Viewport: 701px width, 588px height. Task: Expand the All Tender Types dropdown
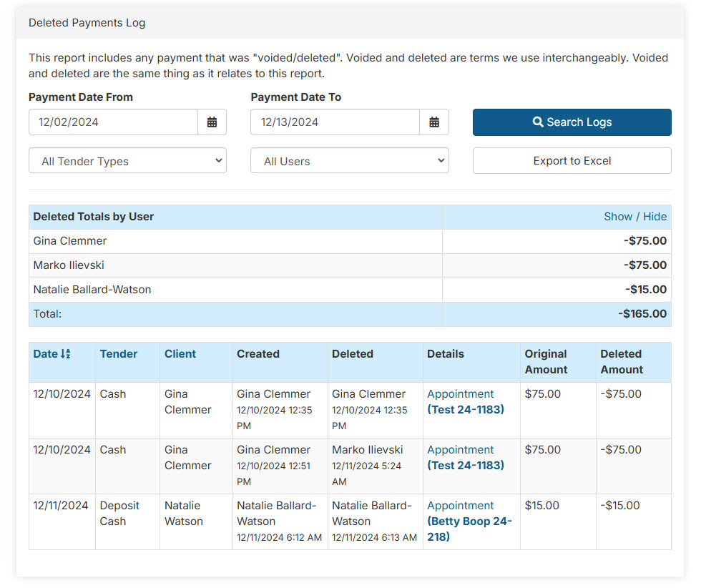[127, 161]
